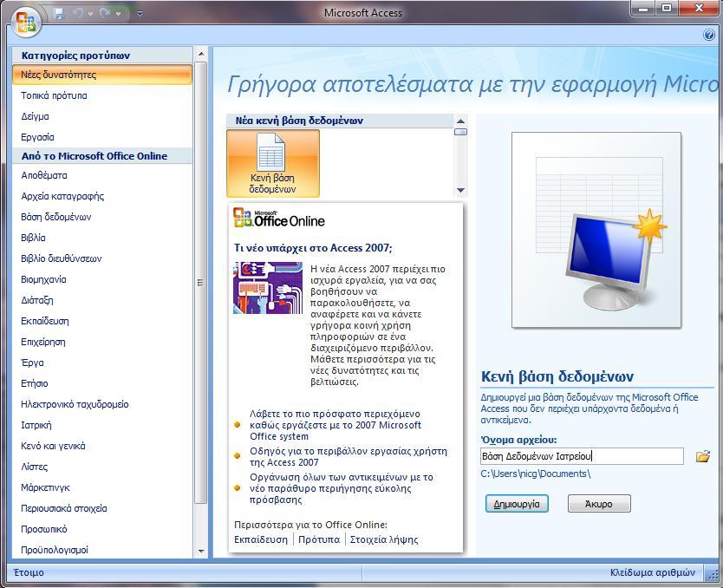Select Αποθέματα online category

pyautogui.click(x=102, y=175)
